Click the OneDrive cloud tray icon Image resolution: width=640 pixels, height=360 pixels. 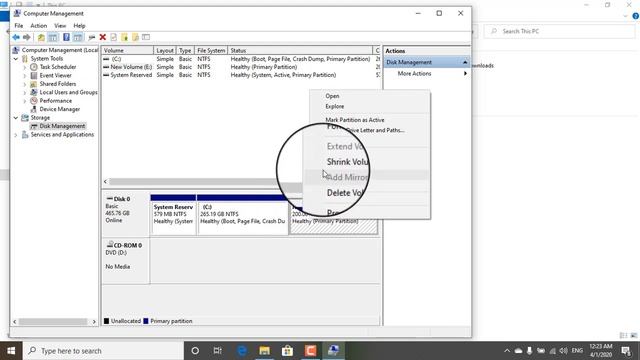518,351
